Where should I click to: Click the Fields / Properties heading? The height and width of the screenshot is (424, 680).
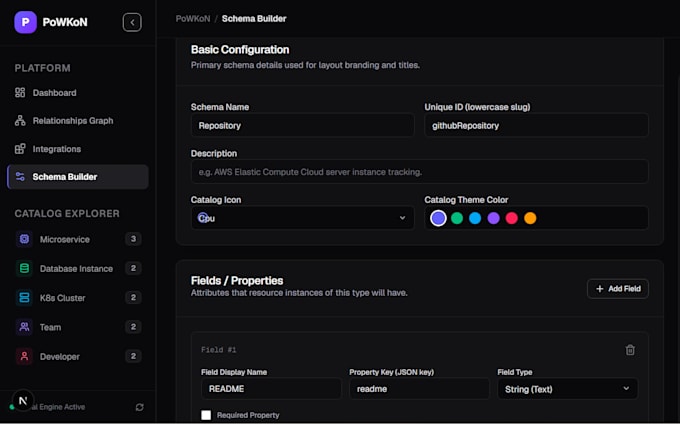click(237, 280)
